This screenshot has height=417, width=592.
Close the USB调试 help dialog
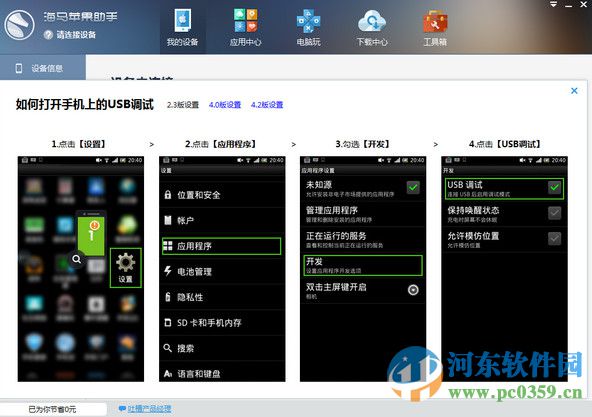(574, 91)
